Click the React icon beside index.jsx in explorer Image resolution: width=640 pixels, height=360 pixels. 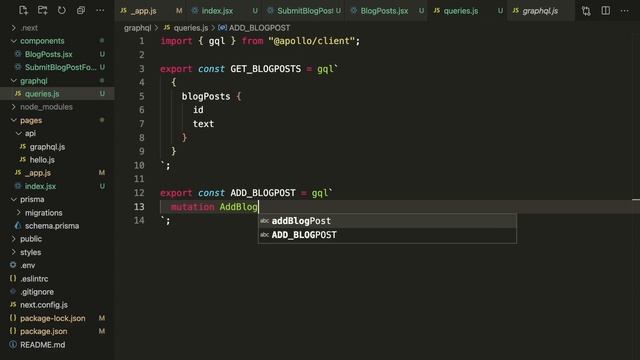coord(18,186)
